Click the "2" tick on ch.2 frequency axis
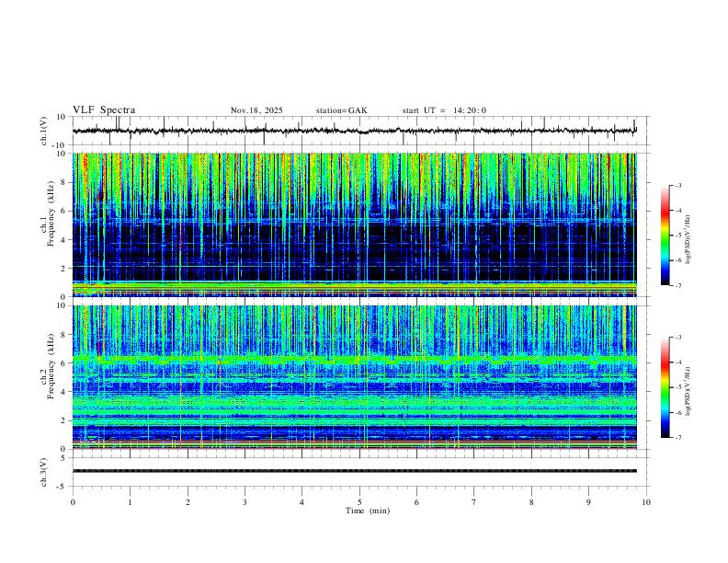Image resolution: width=728 pixels, height=563 pixels. point(63,420)
